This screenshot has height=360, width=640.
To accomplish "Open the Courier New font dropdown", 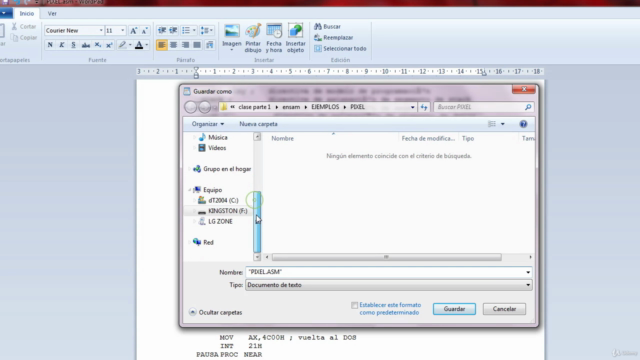I will click(x=101, y=31).
